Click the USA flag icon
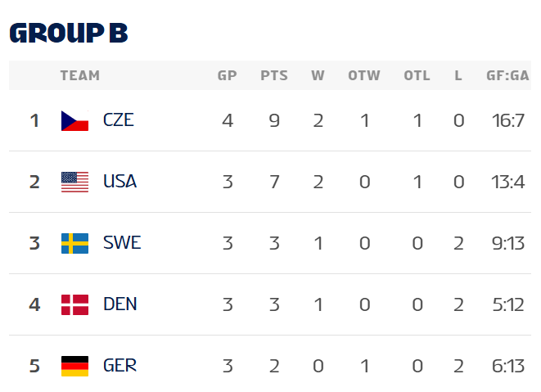The image size is (541, 392). (74, 182)
